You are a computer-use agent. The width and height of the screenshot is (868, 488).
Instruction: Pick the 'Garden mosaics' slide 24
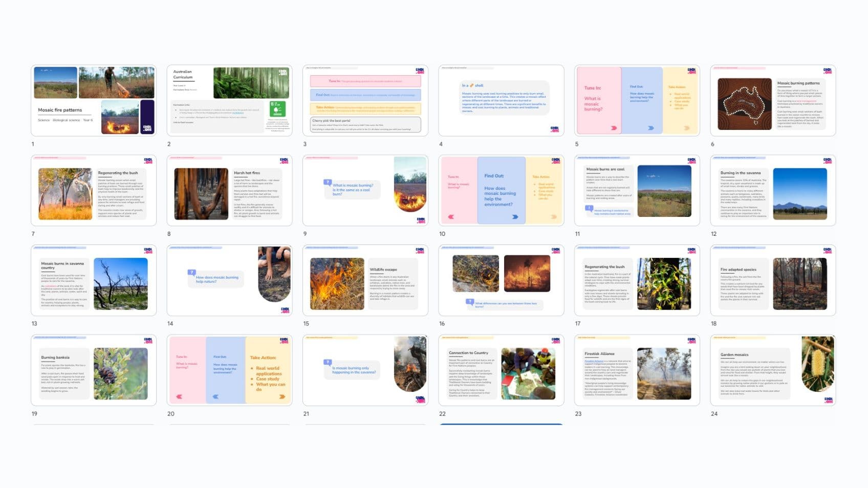click(x=773, y=370)
